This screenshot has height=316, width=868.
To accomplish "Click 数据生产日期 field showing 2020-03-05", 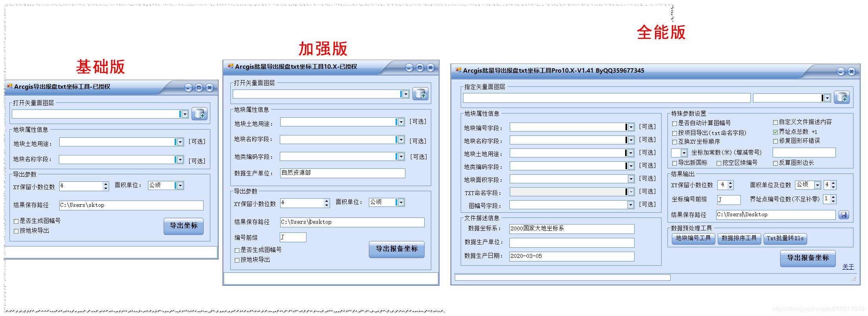I will (x=572, y=256).
